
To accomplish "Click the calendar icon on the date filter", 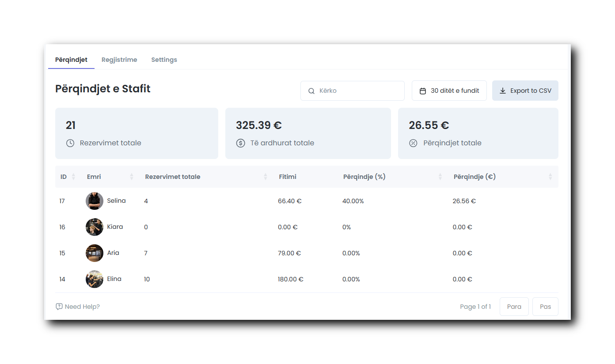I will click(x=423, y=91).
